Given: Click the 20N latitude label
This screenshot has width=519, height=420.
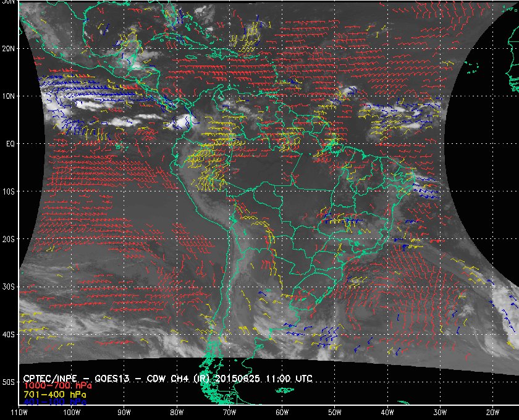Looking at the screenshot, I should point(8,49).
